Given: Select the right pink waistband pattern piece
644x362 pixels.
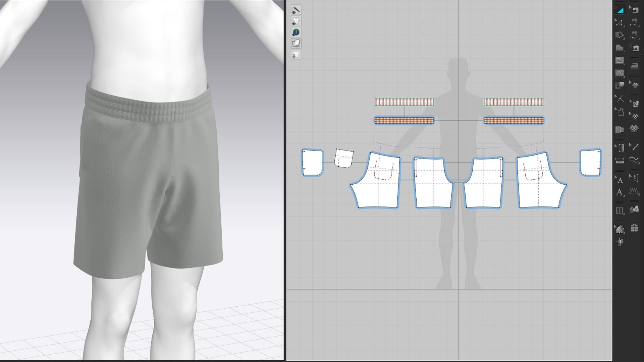Looking at the screenshot, I should click(514, 120).
